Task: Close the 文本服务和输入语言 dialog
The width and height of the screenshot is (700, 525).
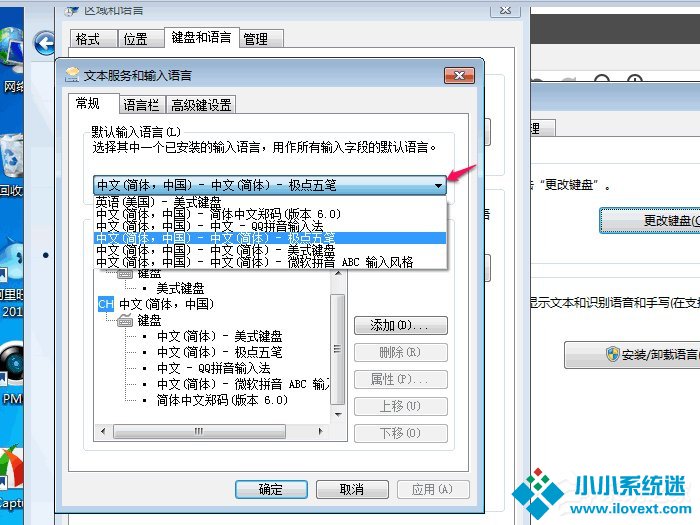Action: (x=459, y=75)
